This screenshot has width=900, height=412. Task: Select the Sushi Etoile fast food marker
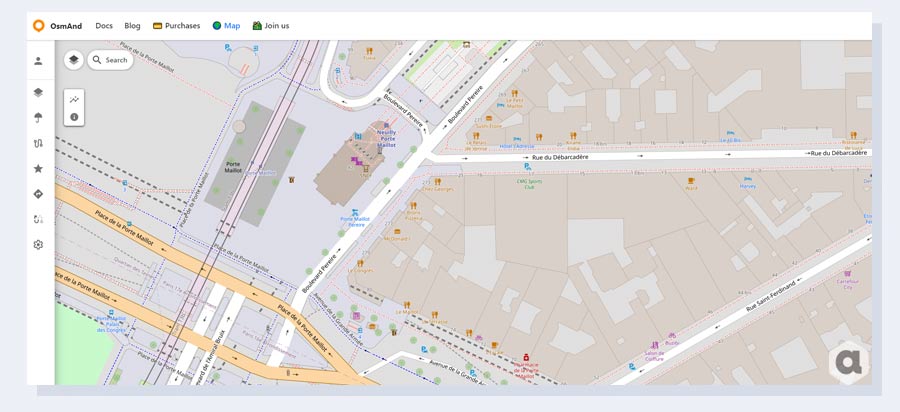[x=488, y=119]
